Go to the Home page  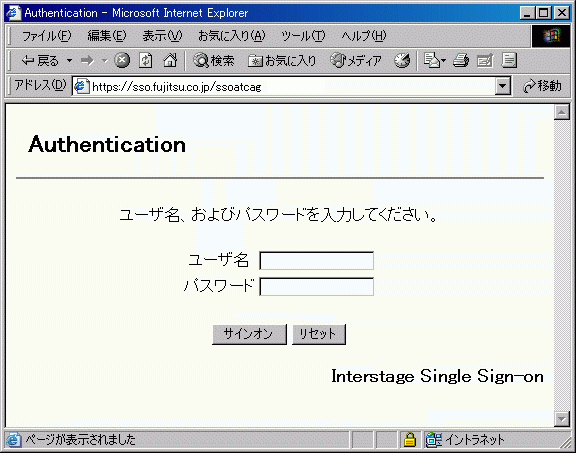coord(170,60)
